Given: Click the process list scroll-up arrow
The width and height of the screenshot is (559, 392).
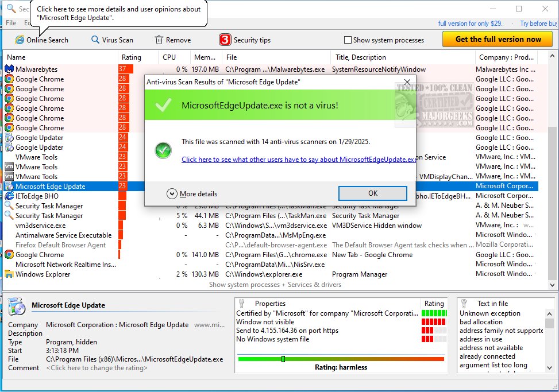Looking at the screenshot, I should (x=552, y=56).
